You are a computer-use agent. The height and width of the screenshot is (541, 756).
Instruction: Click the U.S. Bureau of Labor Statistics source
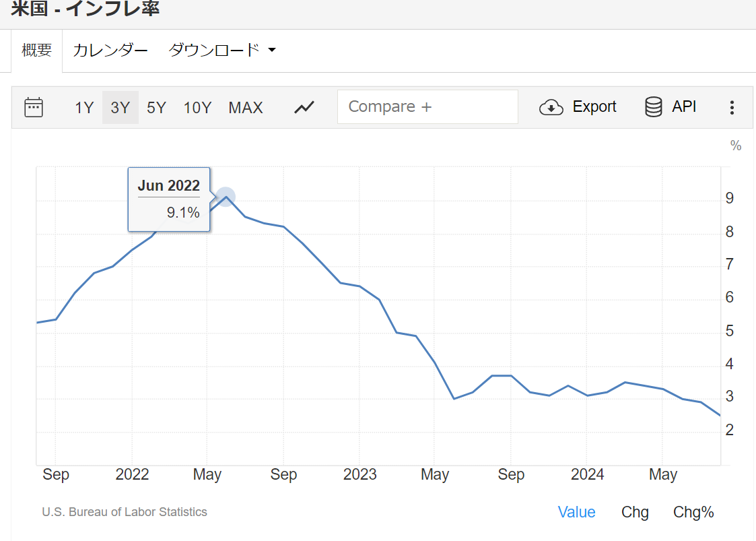125,512
